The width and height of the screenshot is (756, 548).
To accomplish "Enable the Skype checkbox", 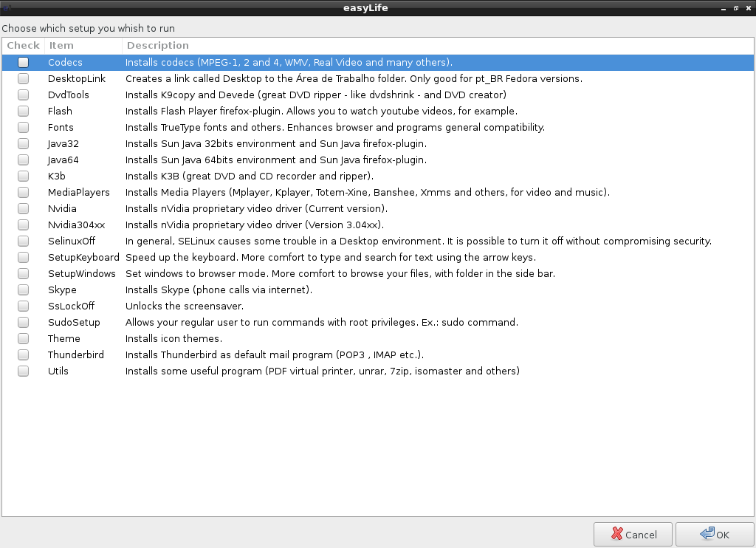I will click(23, 290).
